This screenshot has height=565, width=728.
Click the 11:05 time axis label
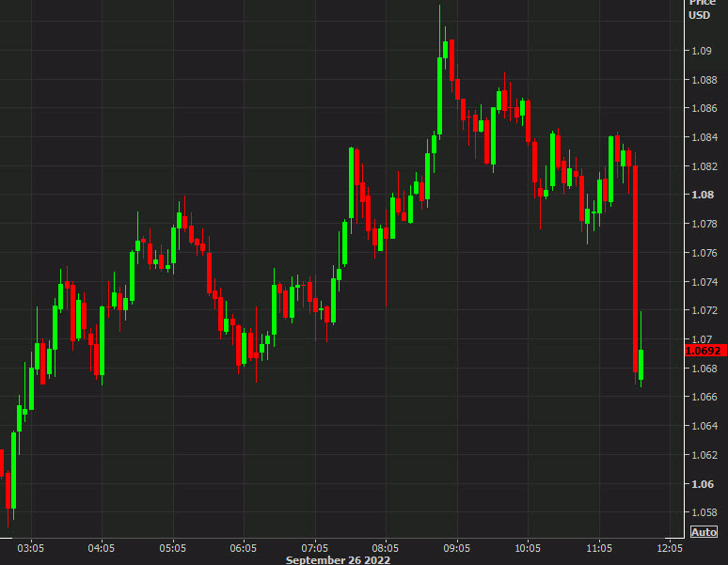[599, 548]
